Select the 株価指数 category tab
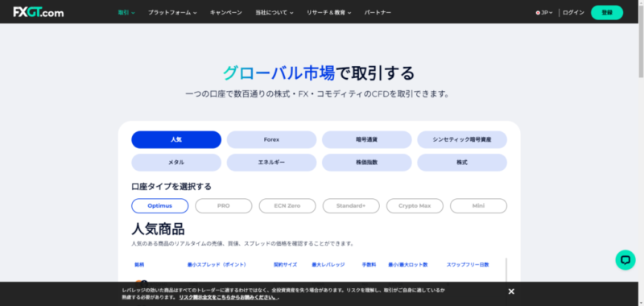Image resolution: width=644 pixels, height=306 pixels. tap(367, 162)
